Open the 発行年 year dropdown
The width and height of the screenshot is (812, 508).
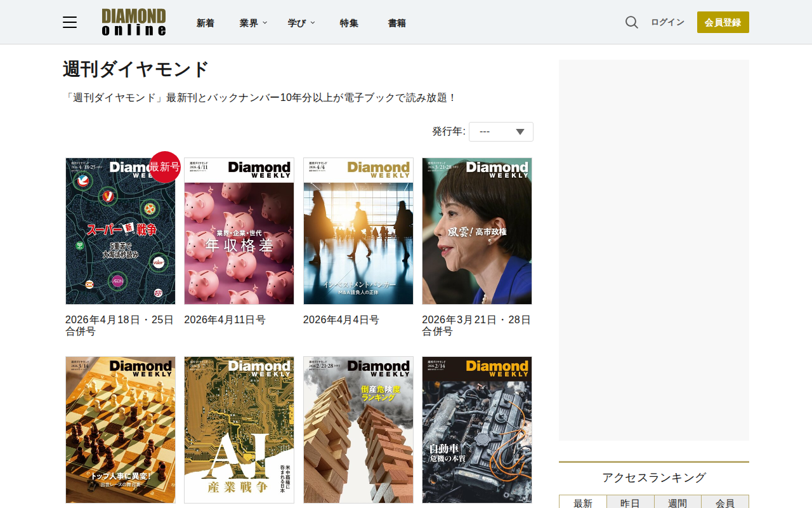coord(501,131)
